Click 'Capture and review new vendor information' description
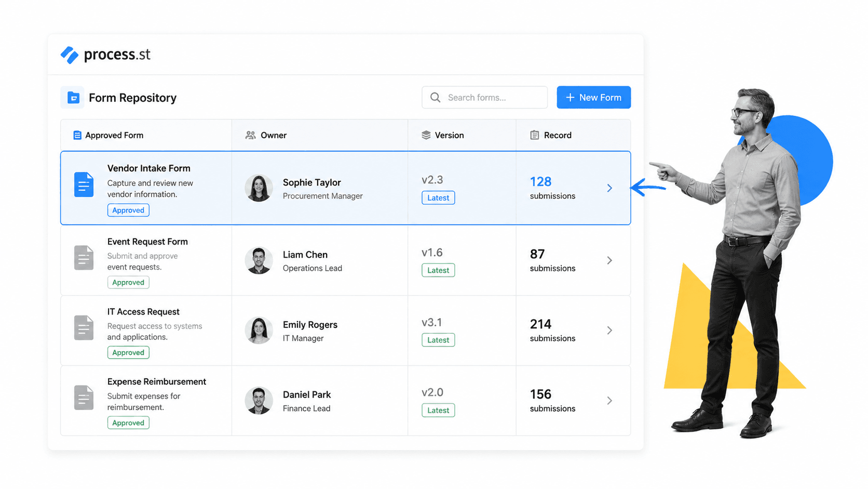868x489 pixels. point(150,189)
